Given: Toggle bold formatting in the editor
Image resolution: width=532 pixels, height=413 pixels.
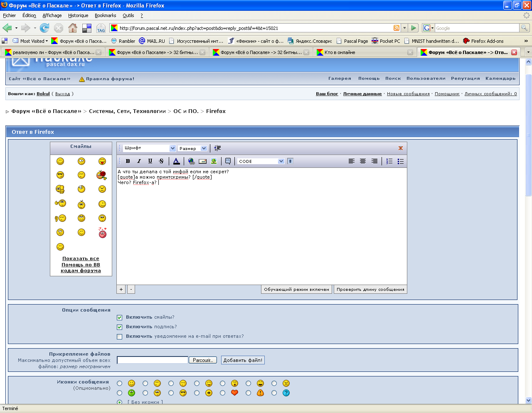Looking at the screenshot, I should (128, 161).
